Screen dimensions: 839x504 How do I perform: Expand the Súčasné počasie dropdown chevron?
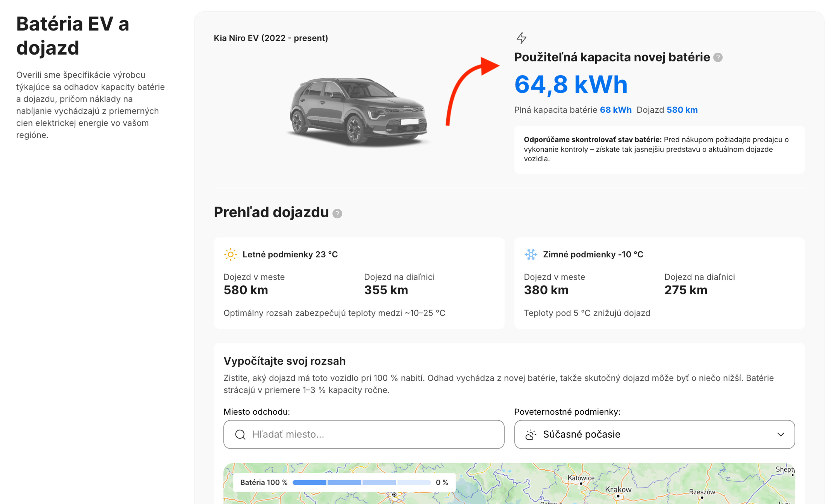(x=780, y=434)
